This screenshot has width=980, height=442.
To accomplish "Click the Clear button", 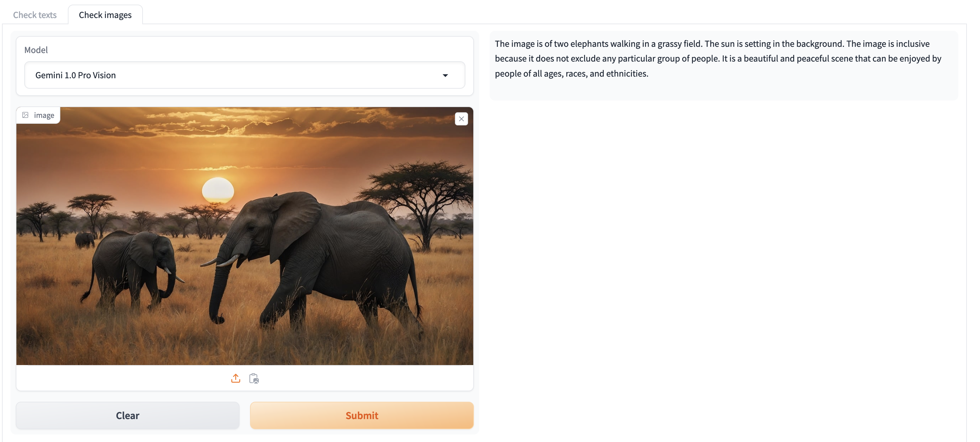I will point(127,415).
